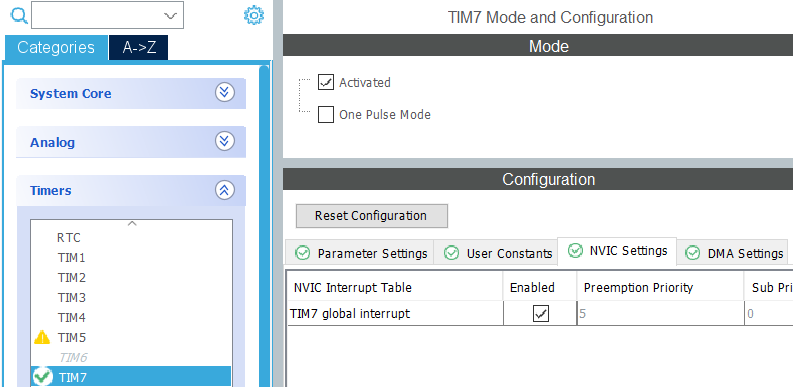This screenshot has height=387, width=793.
Task: Collapse the Timers category
Action: (x=131, y=191)
